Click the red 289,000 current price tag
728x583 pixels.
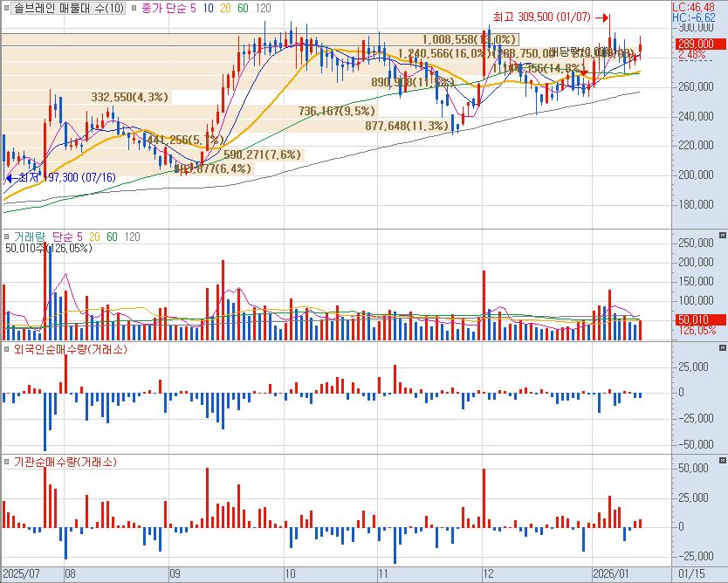[696, 44]
